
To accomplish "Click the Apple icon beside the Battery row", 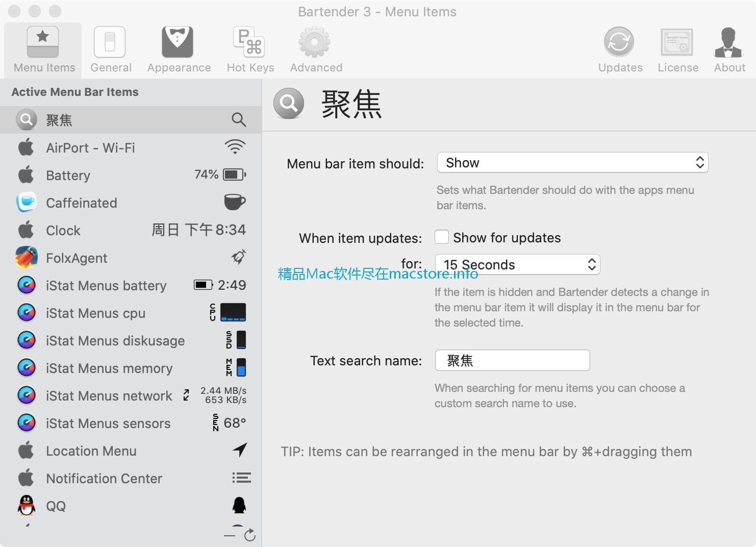I will pos(26,175).
